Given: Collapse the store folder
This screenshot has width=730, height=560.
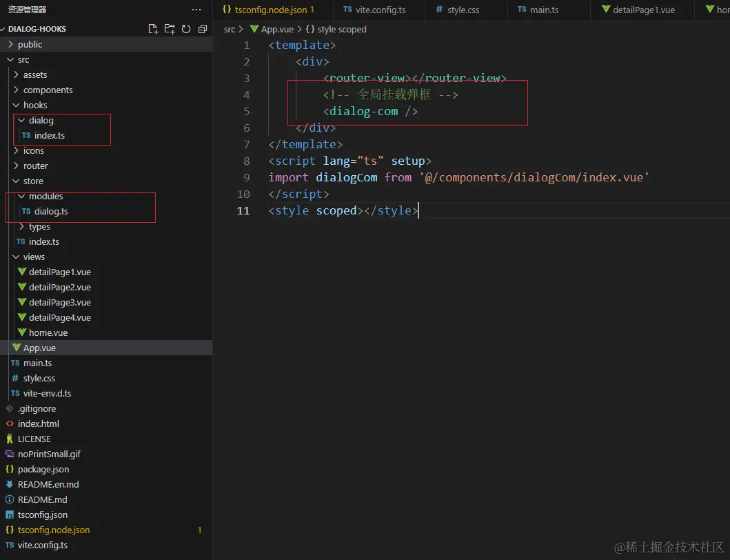Looking at the screenshot, I should coord(106,181).
